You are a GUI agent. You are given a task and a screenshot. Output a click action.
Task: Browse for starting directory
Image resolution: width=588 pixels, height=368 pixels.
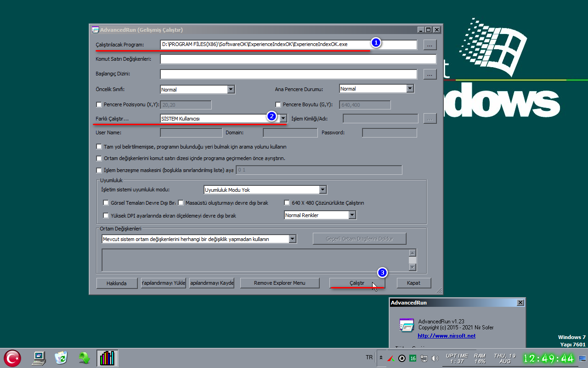click(x=430, y=74)
